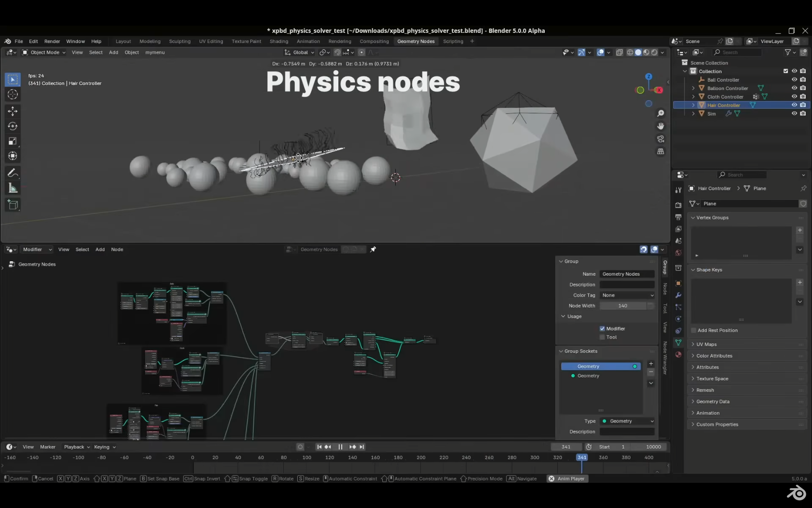Hide Hair Controller in viewport

(794, 105)
